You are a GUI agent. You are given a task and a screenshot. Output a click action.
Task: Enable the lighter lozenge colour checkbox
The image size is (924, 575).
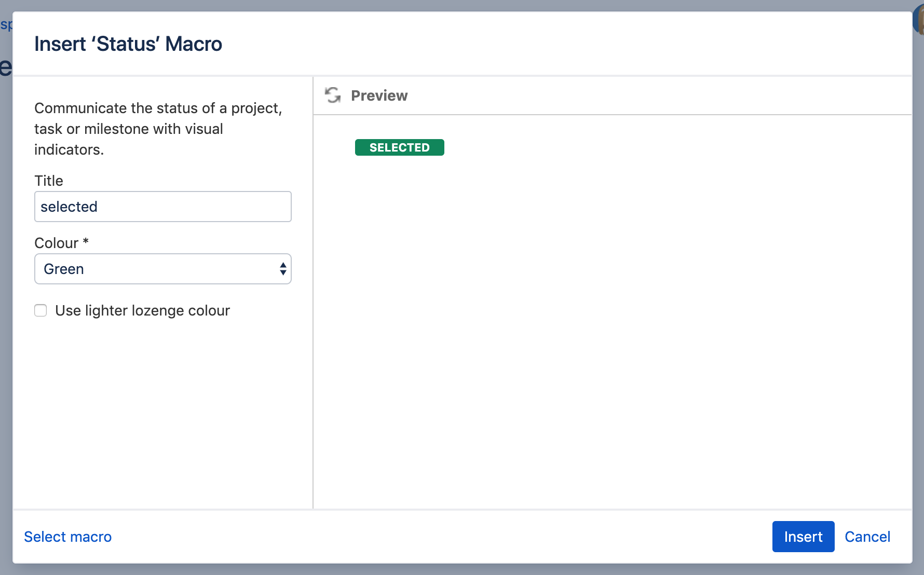pyautogui.click(x=40, y=310)
